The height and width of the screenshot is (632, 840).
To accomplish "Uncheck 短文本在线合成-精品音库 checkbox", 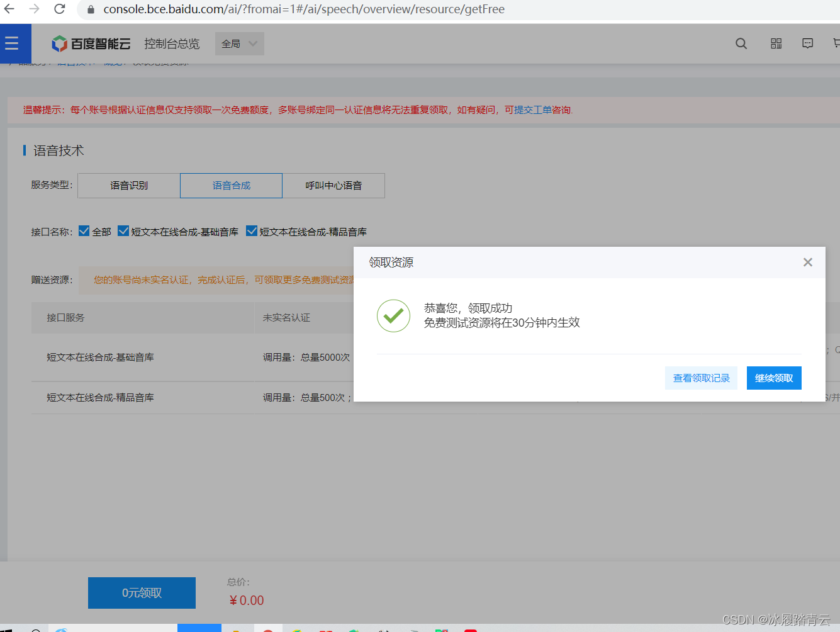I will 252,230.
